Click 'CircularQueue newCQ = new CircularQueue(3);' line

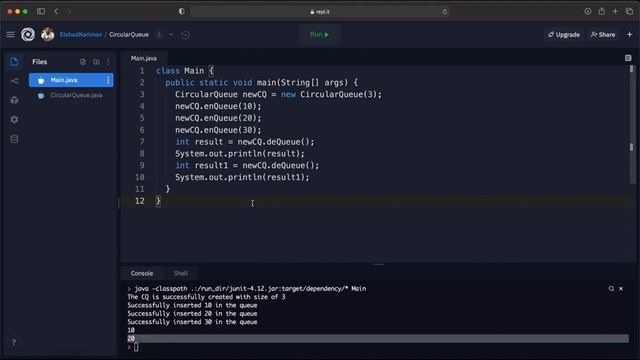[x=278, y=94]
